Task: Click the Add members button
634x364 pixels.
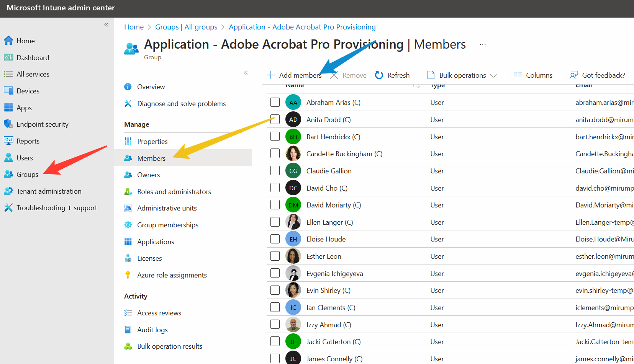Action: pos(294,75)
